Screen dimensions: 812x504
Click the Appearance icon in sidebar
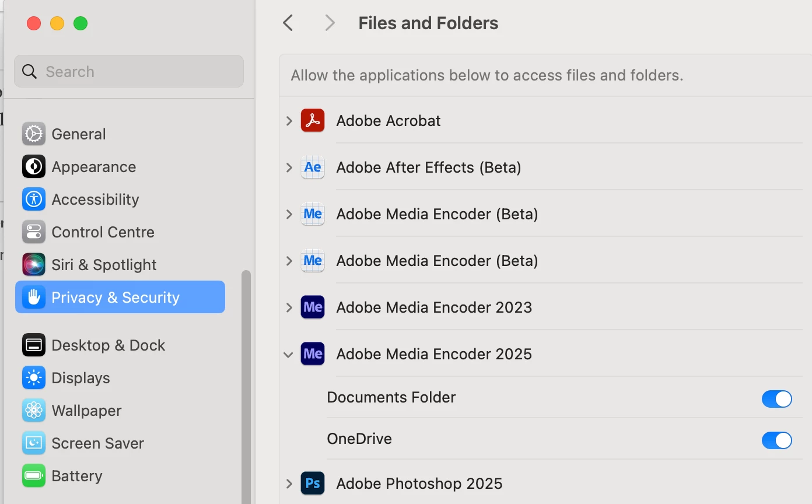point(34,167)
